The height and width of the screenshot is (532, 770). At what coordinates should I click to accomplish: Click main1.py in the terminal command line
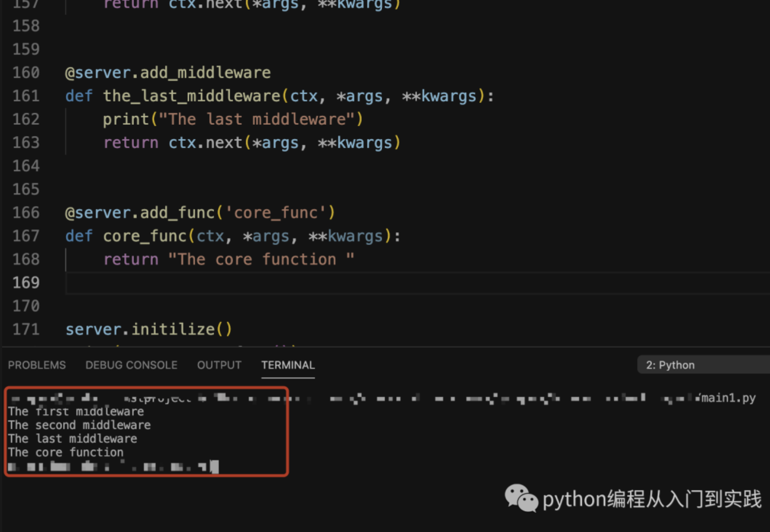[x=728, y=398]
